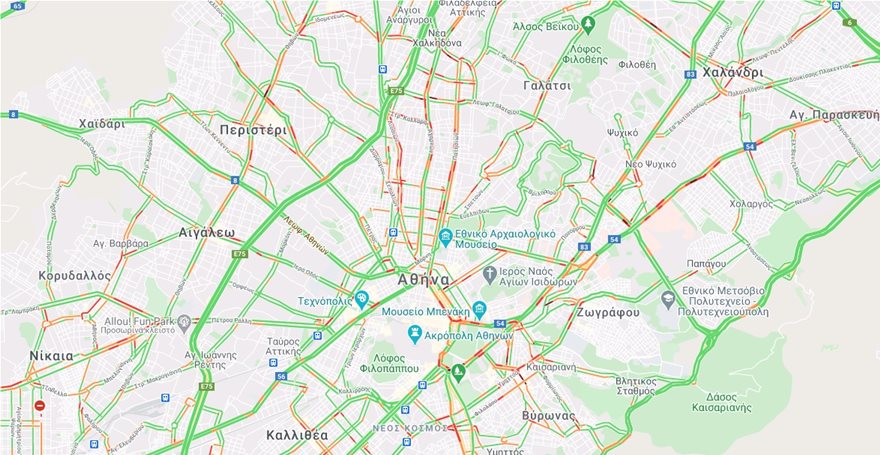
Task: Click the Ακρόπολη Αθηνών landmark icon
Action: pyautogui.click(x=415, y=335)
